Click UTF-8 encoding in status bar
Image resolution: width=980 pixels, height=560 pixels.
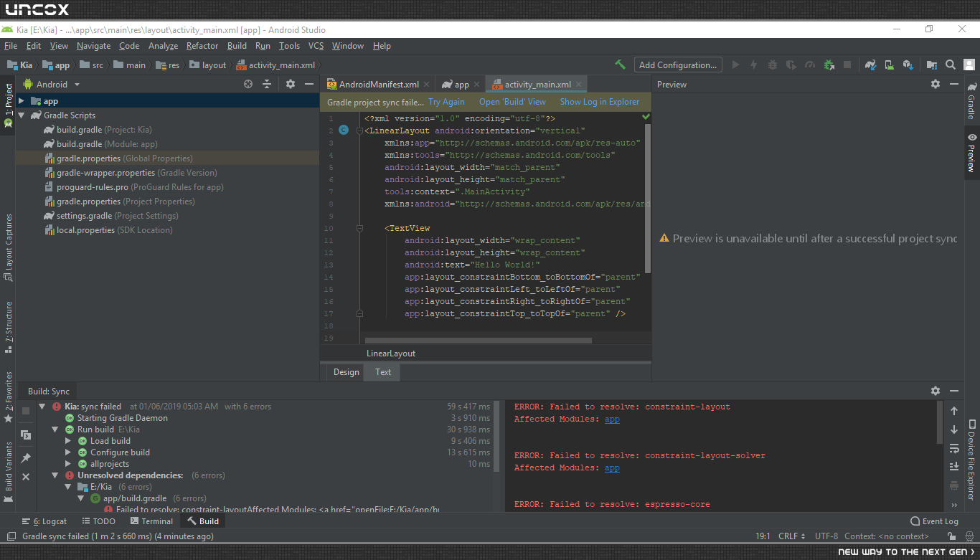point(826,536)
